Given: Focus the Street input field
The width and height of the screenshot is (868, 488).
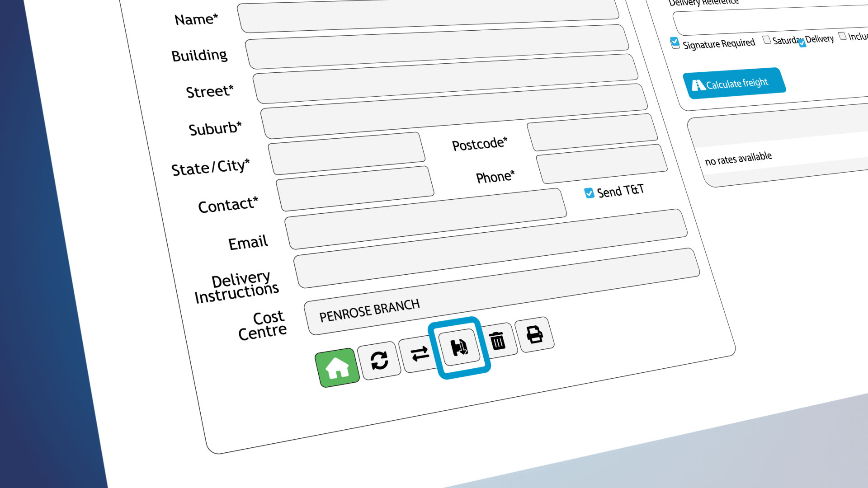Looking at the screenshot, I should (445, 79).
